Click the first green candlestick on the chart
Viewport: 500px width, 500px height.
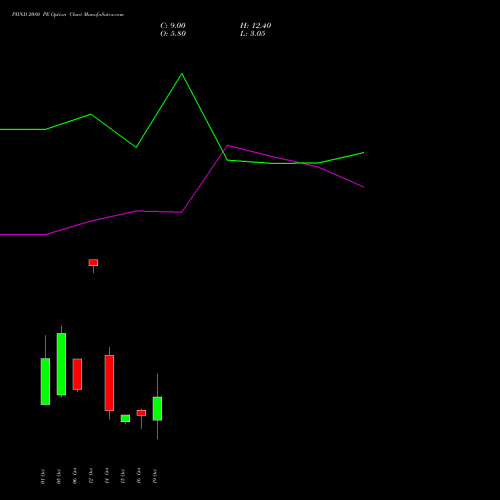coord(45,381)
